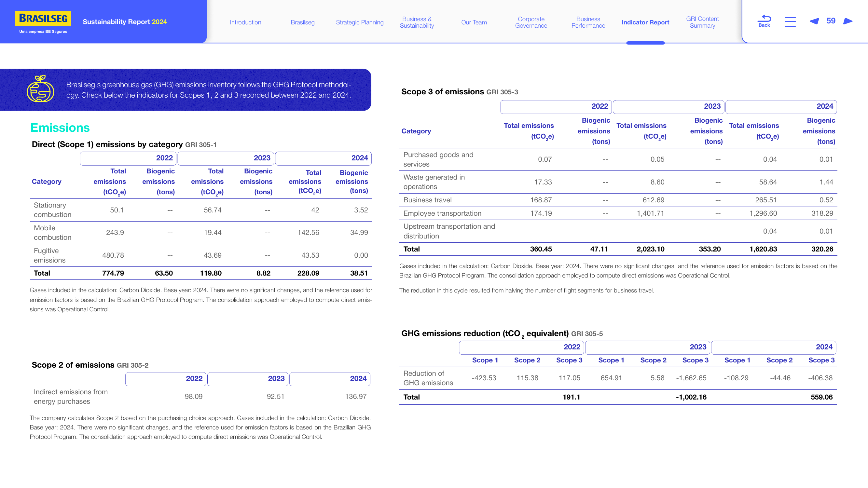Click the globe sprout emissions icon

(40, 88)
